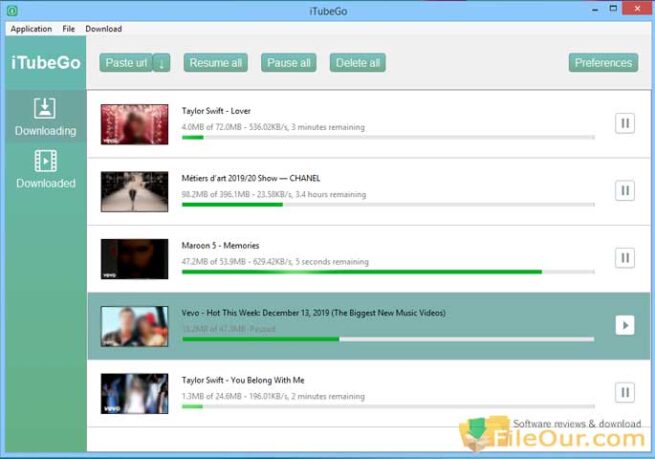This screenshot has height=459, width=655.
Task: Click the "5 seconds remaining" status line
Action: point(275,262)
